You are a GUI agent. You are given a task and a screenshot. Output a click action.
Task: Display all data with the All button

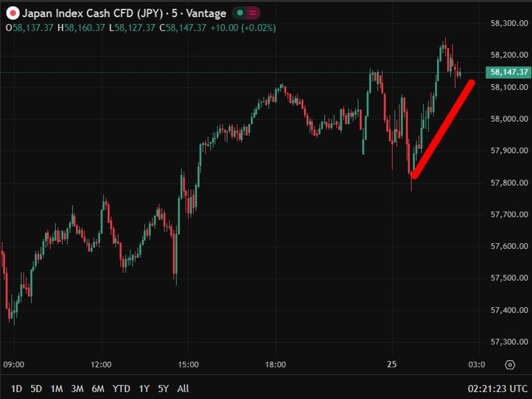[183, 389]
